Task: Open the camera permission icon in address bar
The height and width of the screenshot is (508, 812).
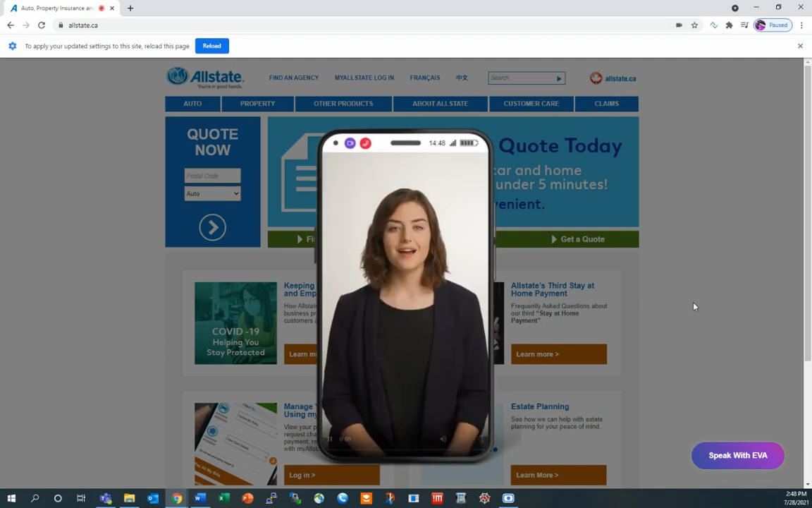Action: coord(679,25)
